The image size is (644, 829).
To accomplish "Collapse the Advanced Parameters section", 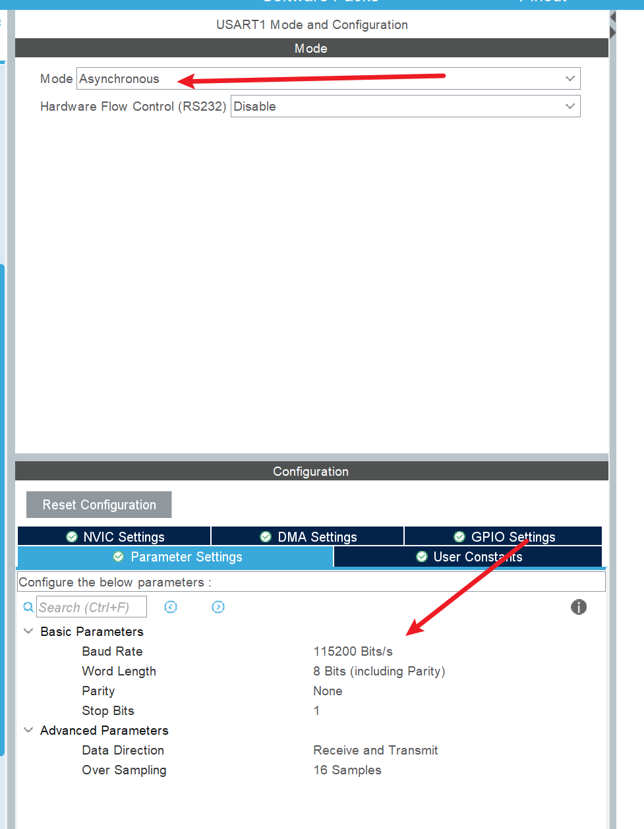I will pos(28,730).
